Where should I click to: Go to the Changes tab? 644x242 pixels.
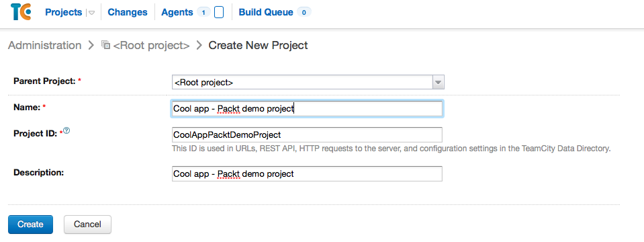point(128,12)
